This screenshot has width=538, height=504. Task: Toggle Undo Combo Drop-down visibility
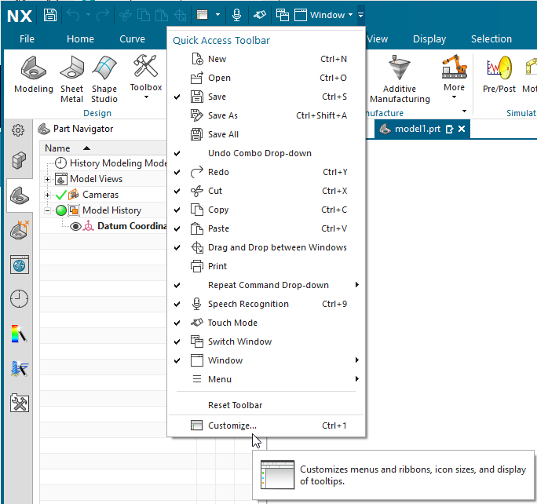(x=266, y=153)
